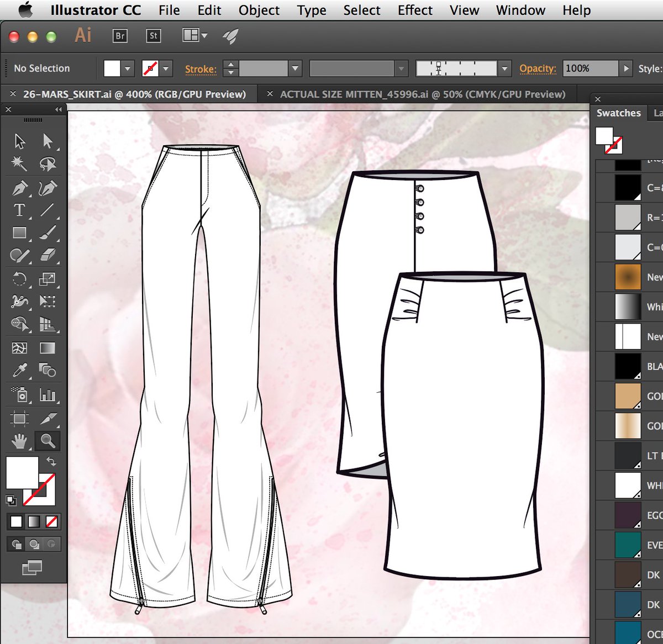Viewport: 663px width, 644px height.
Task: Open the Arrange Documents dropdown
Action: click(195, 36)
